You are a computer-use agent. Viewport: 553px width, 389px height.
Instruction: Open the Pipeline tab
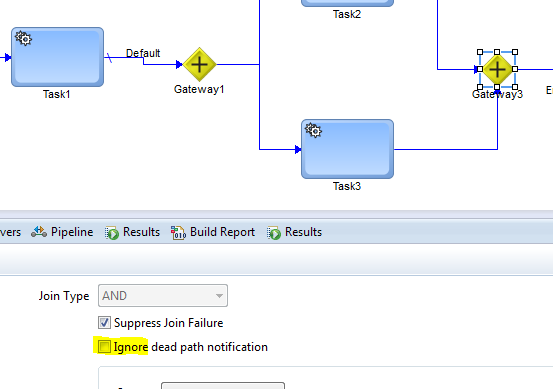click(x=62, y=232)
